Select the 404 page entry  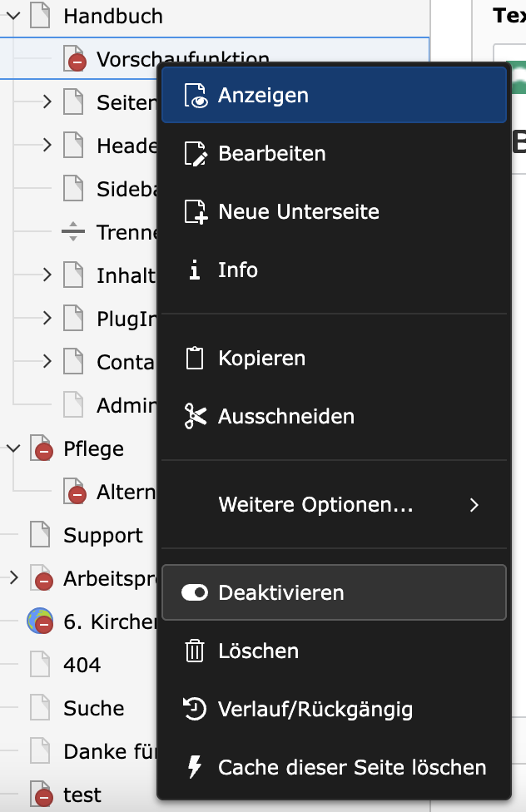(82, 665)
